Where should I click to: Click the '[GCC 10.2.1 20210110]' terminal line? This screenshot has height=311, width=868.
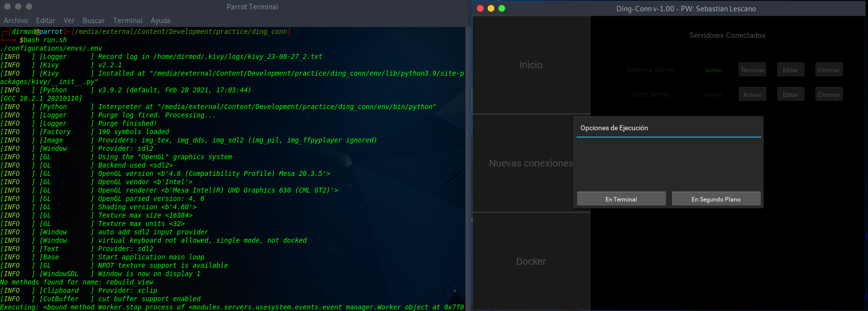click(x=41, y=98)
